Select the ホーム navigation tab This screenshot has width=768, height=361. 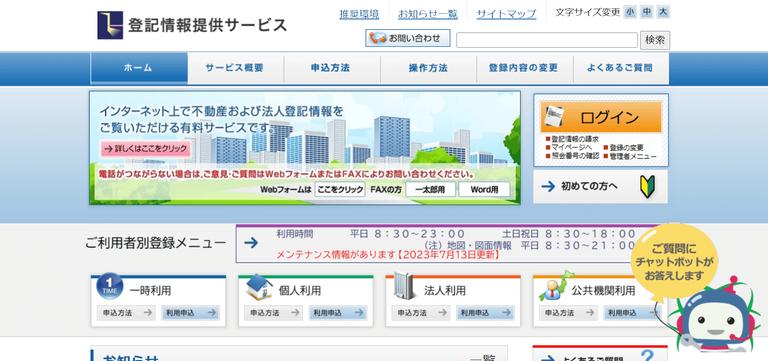tap(139, 68)
